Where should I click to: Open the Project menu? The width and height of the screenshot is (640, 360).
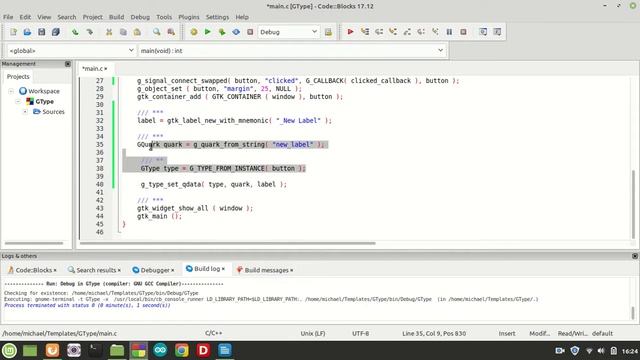tap(93, 17)
